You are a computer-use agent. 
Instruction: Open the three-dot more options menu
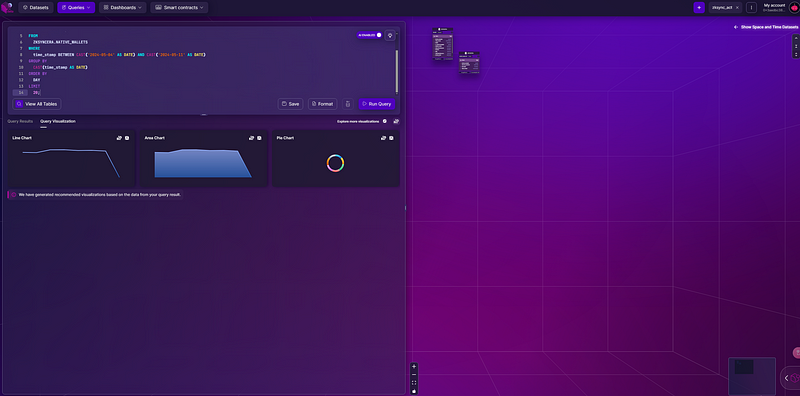[751, 8]
